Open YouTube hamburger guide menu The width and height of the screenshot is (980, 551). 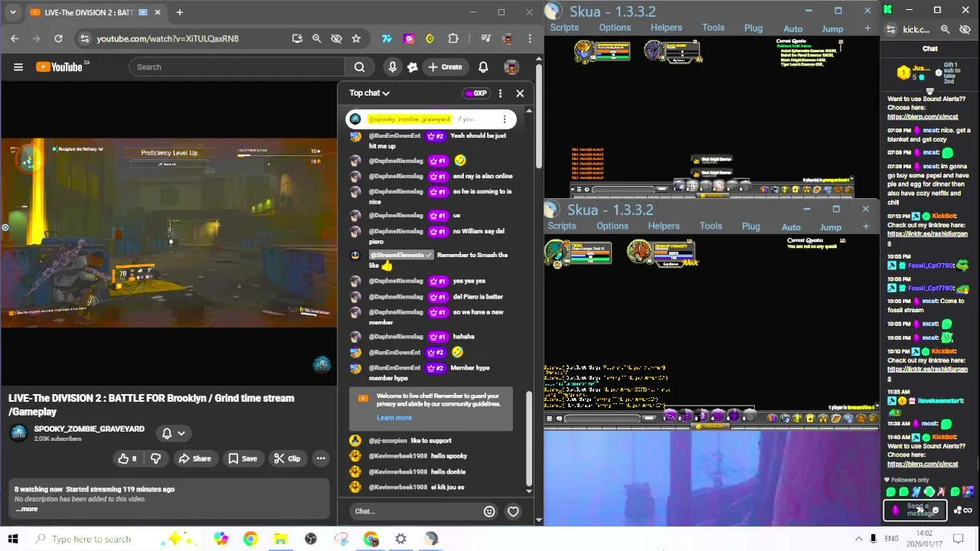18,67
